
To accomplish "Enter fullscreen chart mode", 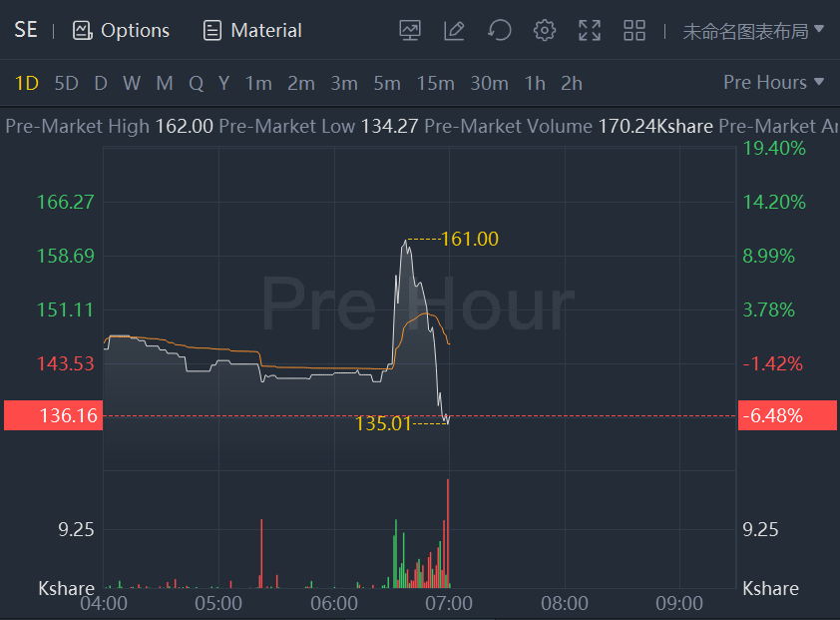I will [x=590, y=30].
